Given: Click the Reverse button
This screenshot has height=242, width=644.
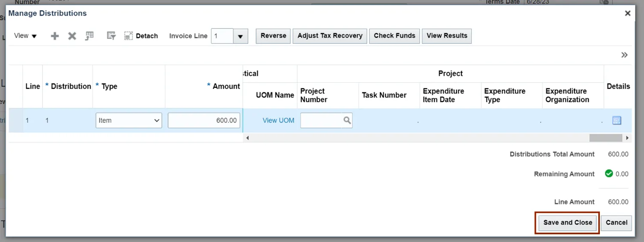Looking at the screenshot, I should pyautogui.click(x=273, y=36).
